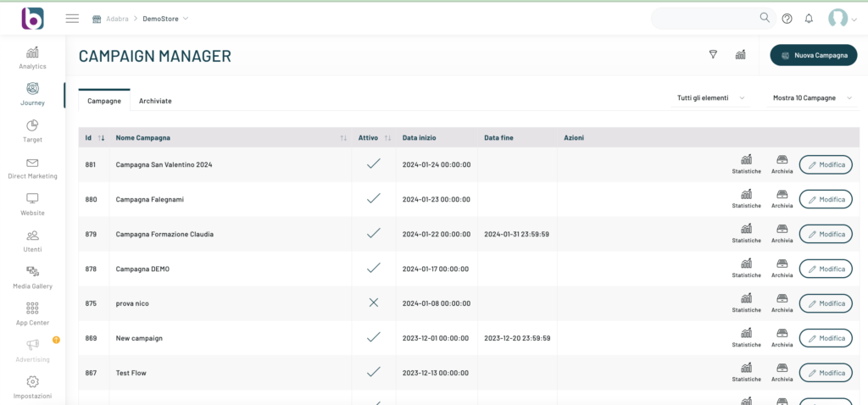The height and width of the screenshot is (405, 868).
Task: Click the top search input field
Action: point(704,19)
